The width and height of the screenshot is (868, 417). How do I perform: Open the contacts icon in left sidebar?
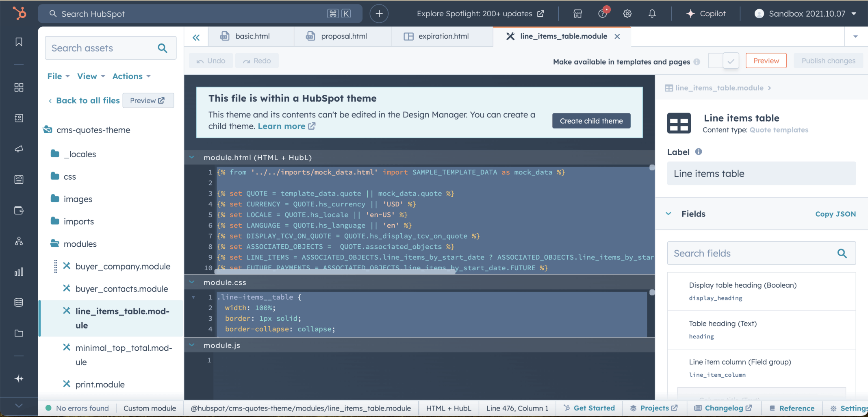coord(19,118)
